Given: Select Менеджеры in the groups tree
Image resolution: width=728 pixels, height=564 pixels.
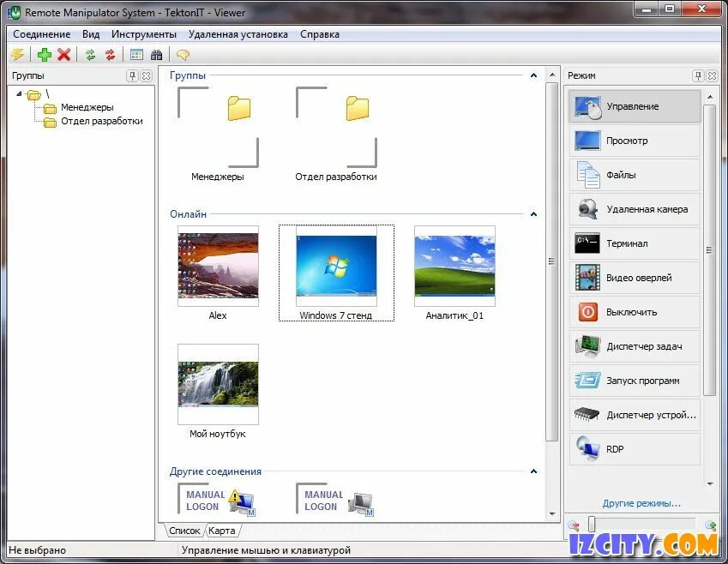Looking at the screenshot, I should (x=87, y=107).
